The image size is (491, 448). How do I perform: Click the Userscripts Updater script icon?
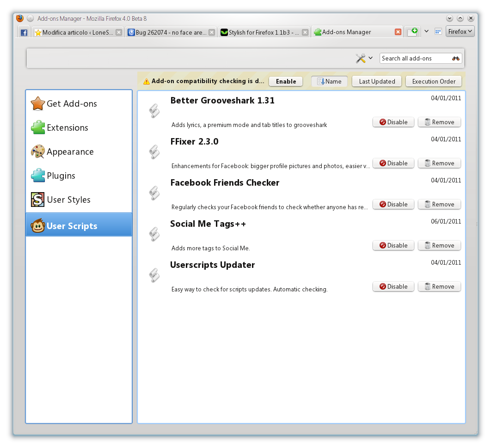click(x=154, y=276)
